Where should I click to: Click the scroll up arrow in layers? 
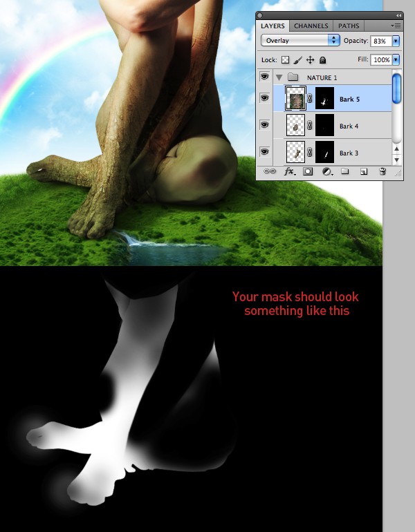pos(396,149)
